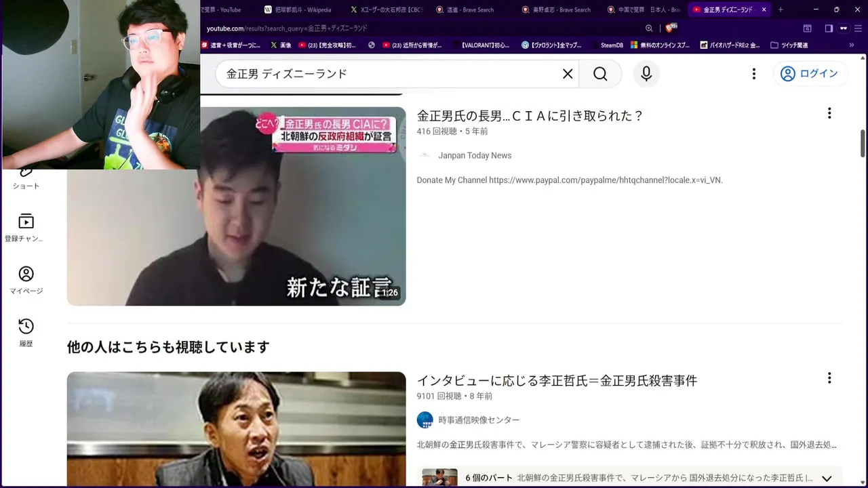Image resolution: width=868 pixels, height=488 pixels.
Task: Click the CIA長男 video thumbnail
Action: click(x=236, y=206)
